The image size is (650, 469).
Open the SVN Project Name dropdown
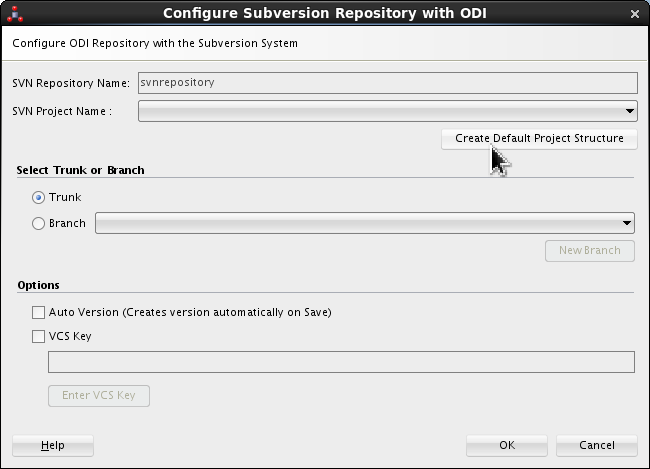(x=630, y=111)
